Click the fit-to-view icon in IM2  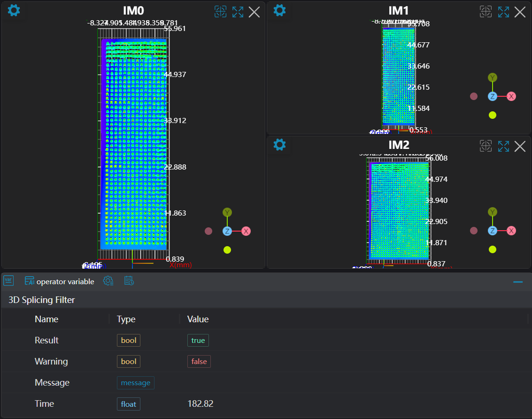(486, 146)
